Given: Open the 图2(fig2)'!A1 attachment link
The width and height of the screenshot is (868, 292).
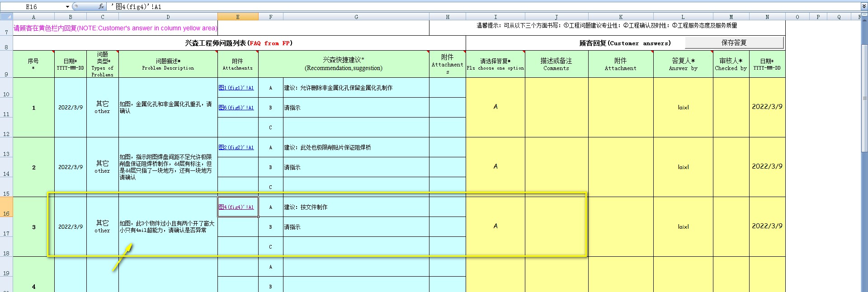Looking at the screenshot, I should click(x=236, y=147).
